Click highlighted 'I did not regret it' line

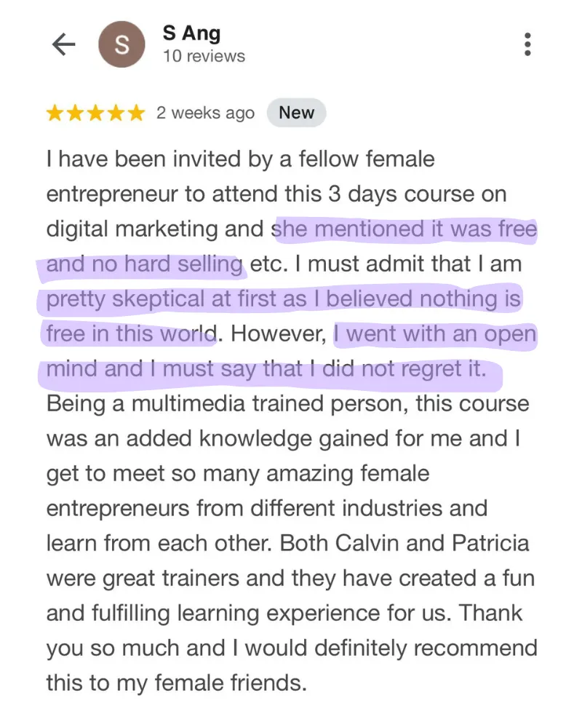(398, 368)
